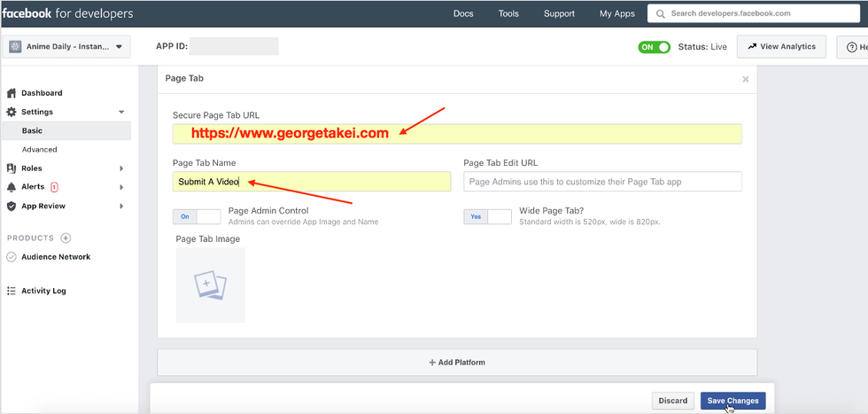
Task: Click the Alerts bell icon
Action: pos(12,187)
